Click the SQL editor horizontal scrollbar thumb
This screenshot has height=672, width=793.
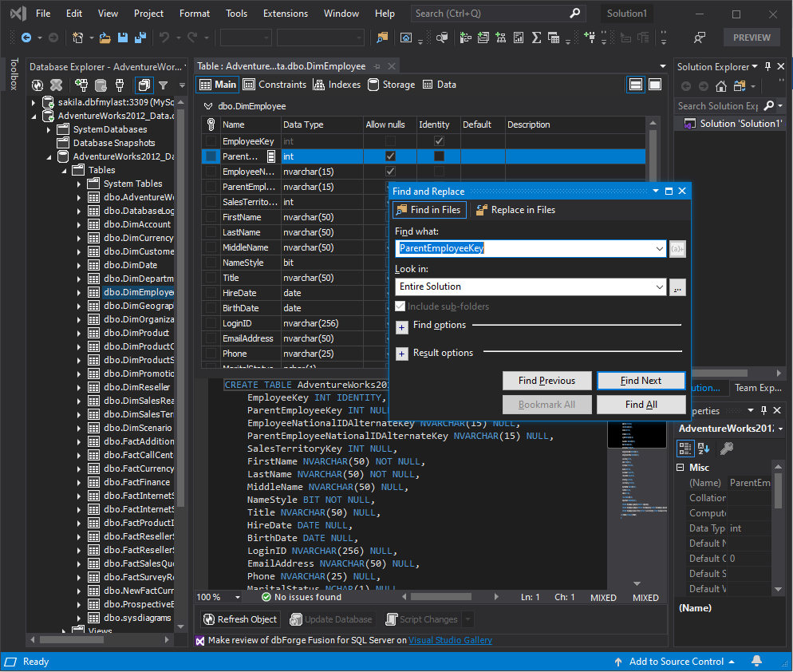coord(440,597)
